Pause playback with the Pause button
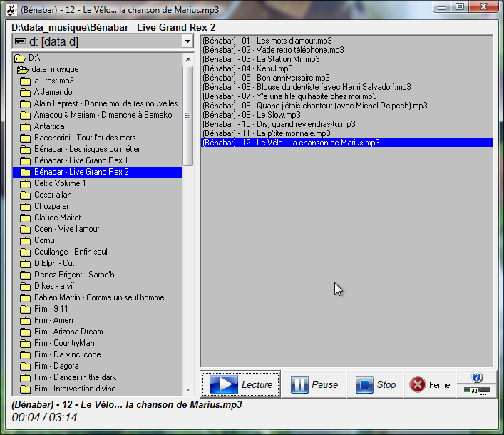This screenshot has height=435, width=504. pos(314,384)
